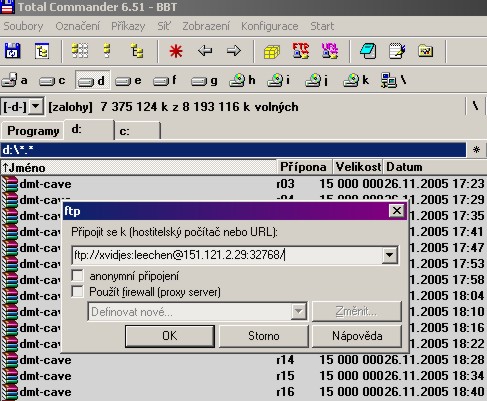Switch to CD drive i

[279, 80]
